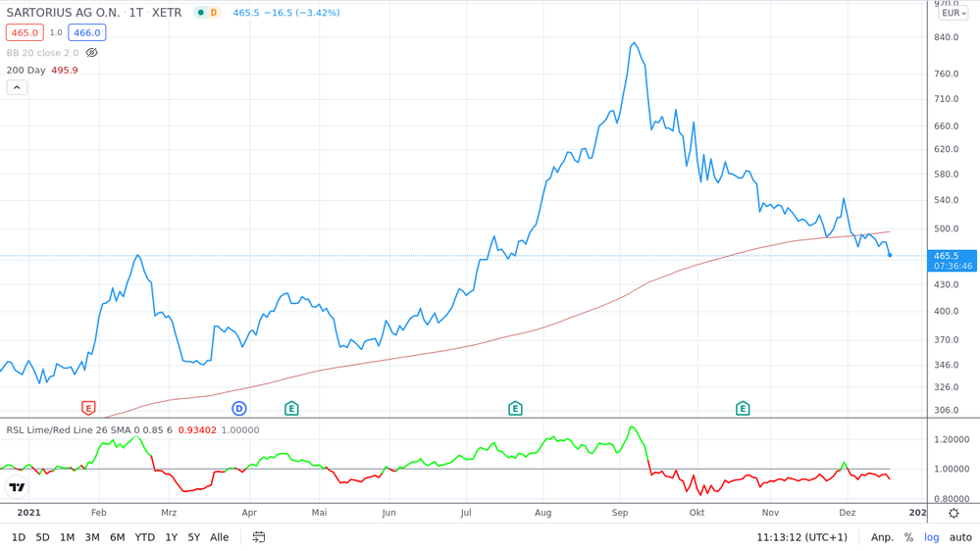Collapse the indicator legend with the chevron
The width and height of the screenshot is (980, 551).
[x=17, y=87]
